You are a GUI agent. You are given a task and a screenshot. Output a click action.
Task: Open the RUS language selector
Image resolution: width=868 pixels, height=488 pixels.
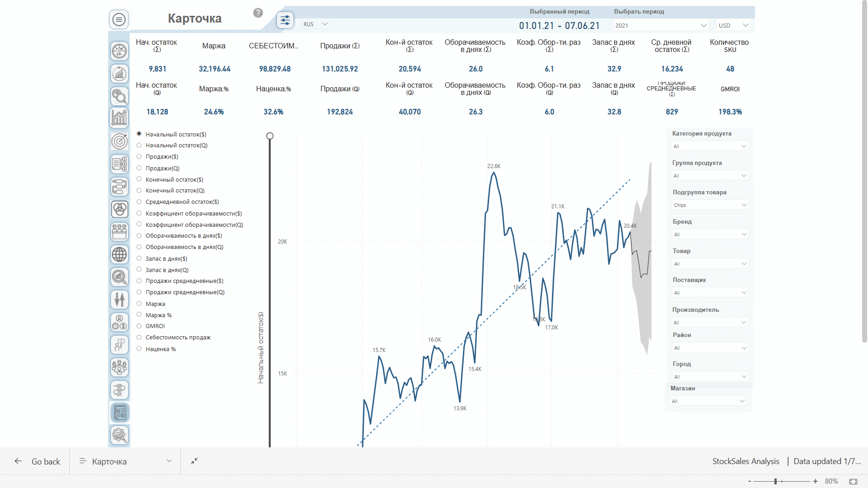316,24
